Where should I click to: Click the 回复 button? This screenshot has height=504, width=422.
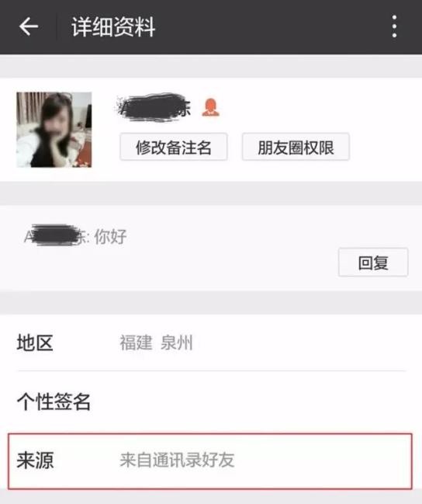[x=373, y=262]
